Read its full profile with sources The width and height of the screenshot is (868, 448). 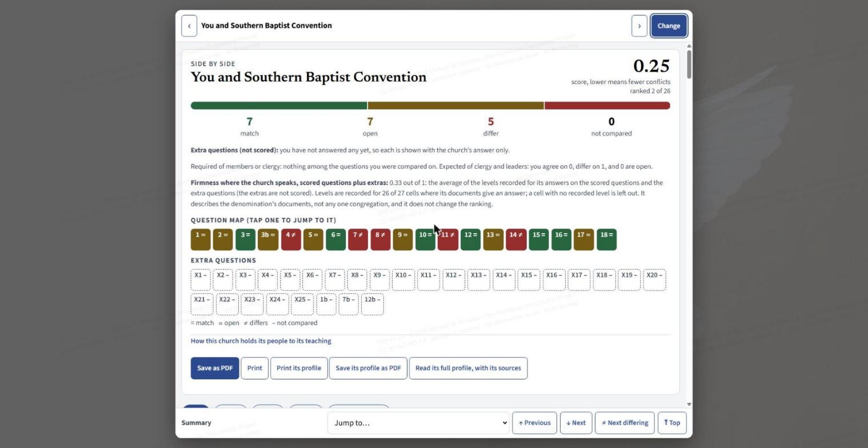point(468,369)
